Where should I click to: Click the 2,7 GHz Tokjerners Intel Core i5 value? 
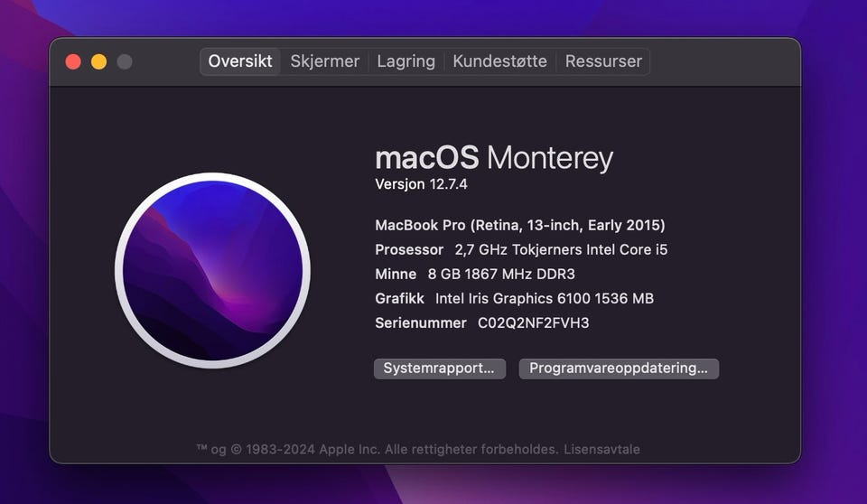pos(561,249)
